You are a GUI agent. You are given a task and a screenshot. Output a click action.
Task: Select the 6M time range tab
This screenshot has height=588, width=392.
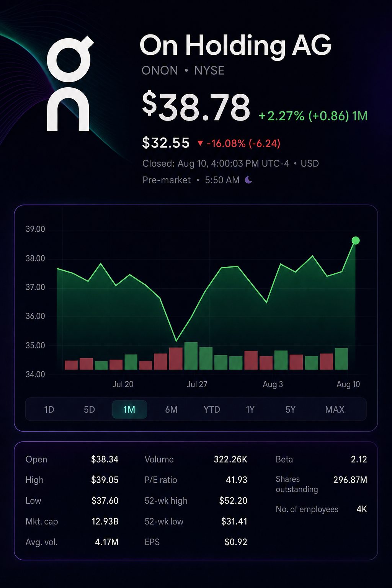point(171,410)
